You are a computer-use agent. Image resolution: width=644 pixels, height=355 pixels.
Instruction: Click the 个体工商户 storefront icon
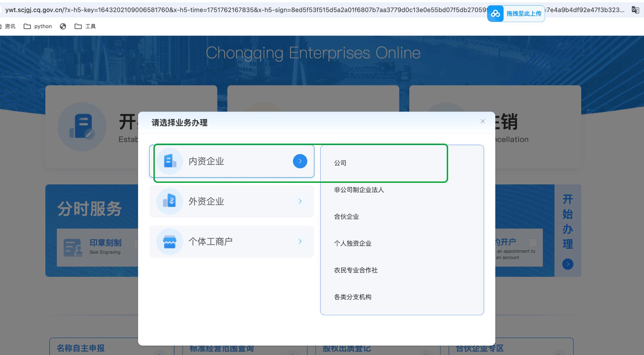click(x=169, y=241)
